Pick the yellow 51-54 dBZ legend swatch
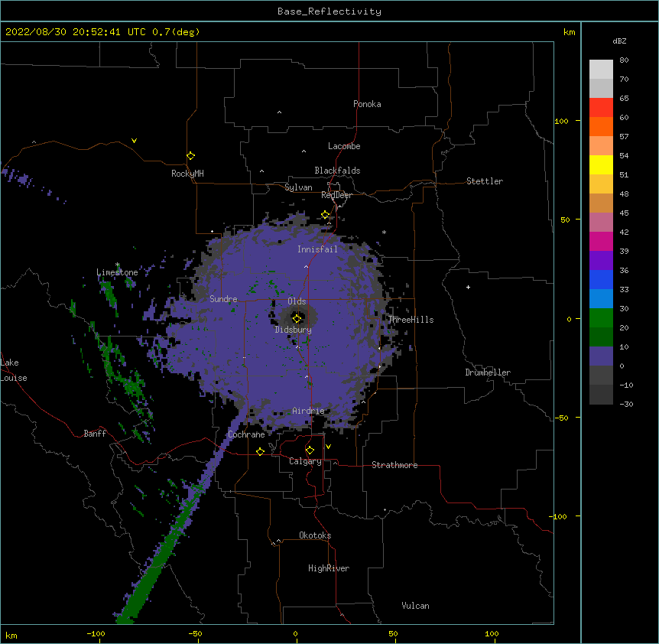659x644 pixels. point(601,164)
